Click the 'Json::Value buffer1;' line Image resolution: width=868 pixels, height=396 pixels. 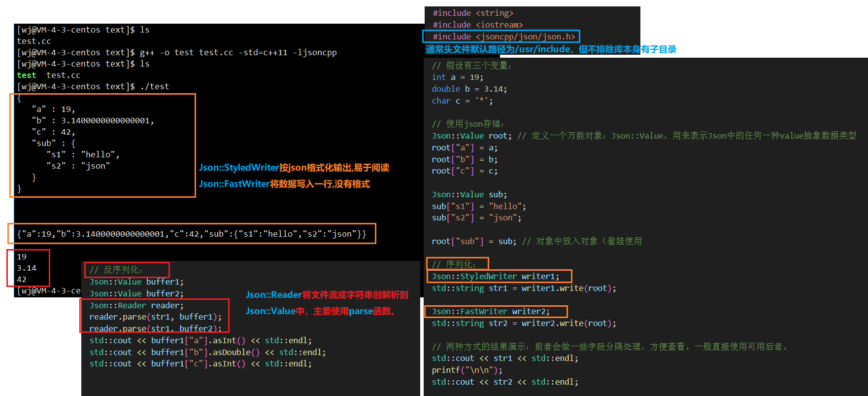[x=136, y=282]
